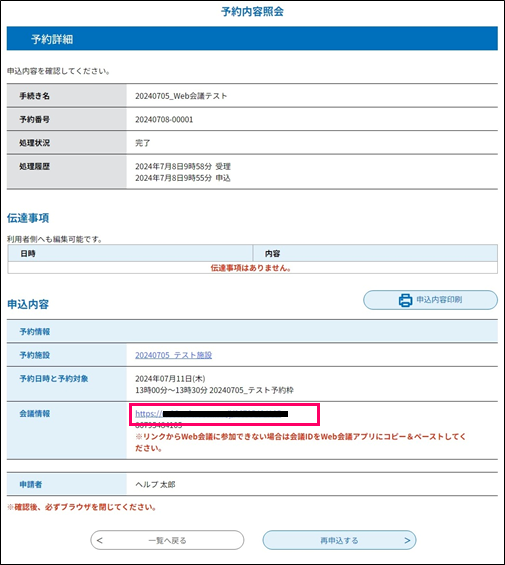Image resolution: width=505 pixels, height=565 pixels.
Task: Click the 手続き名 value 20240705_Web会議テスト
Action: [x=181, y=96]
